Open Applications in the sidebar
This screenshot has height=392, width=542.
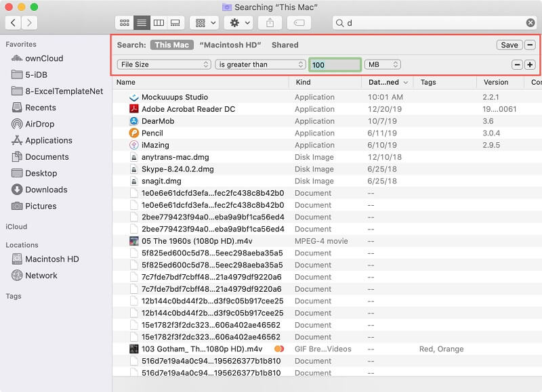(42, 140)
